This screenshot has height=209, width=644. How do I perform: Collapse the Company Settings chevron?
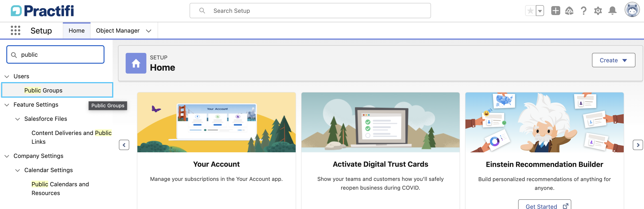(x=7, y=156)
